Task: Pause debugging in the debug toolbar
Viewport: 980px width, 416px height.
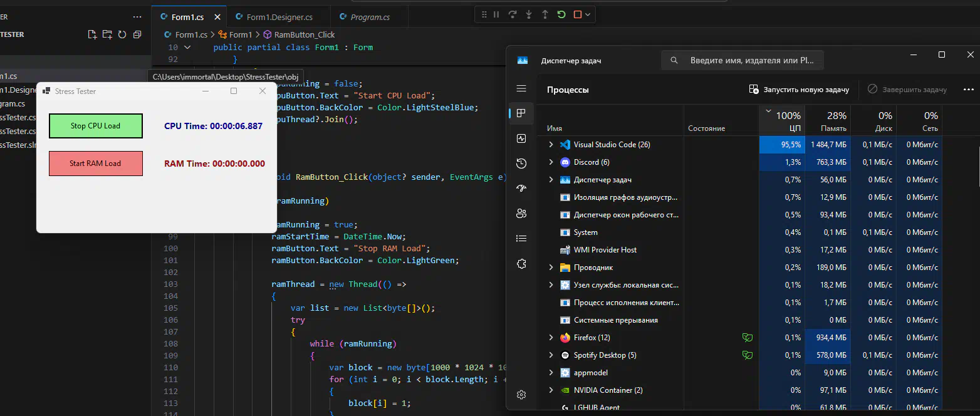Action: click(496, 14)
